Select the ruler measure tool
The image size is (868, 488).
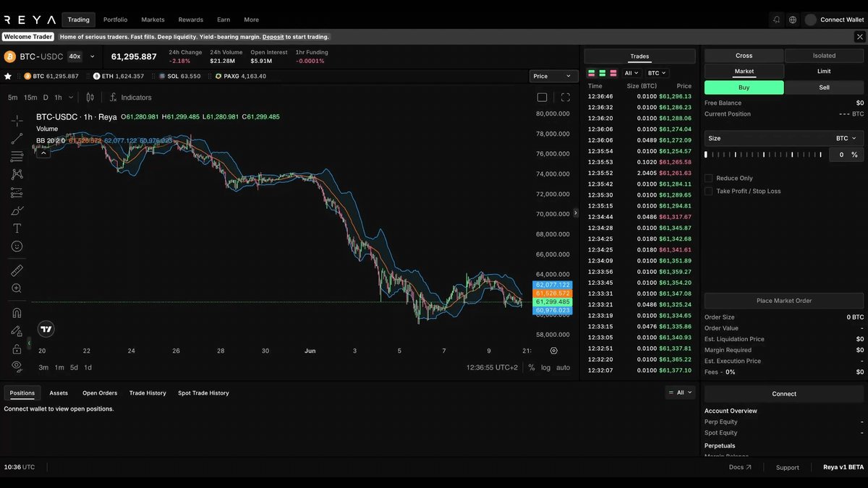[x=17, y=270]
